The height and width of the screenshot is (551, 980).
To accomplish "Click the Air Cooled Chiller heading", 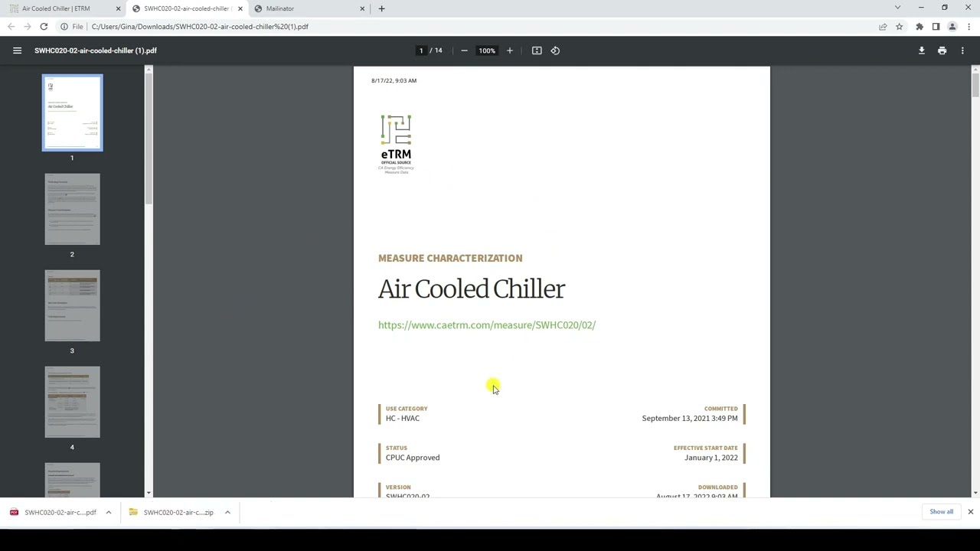I will click(x=472, y=289).
